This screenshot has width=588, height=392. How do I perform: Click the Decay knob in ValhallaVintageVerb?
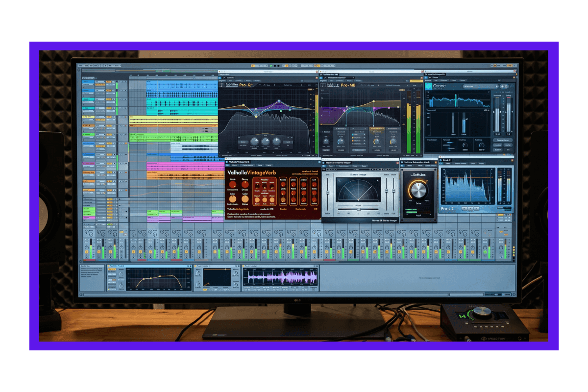coord(245,184)
